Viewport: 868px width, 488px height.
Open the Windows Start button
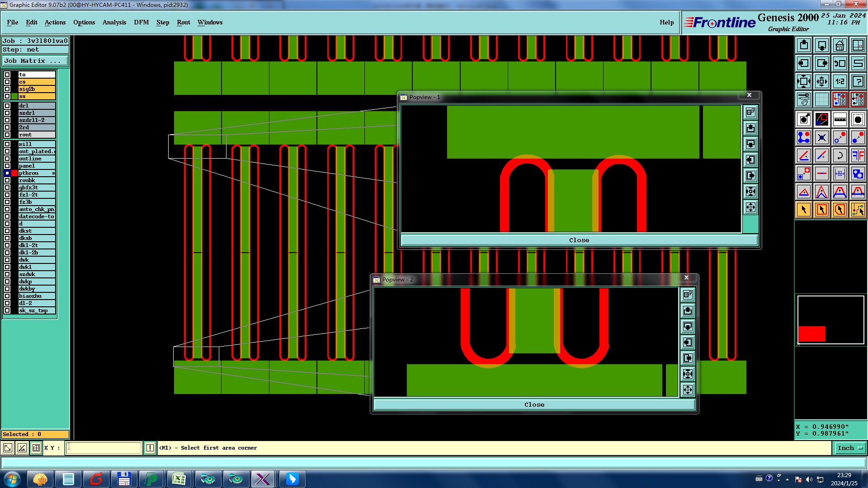(12, 479)
